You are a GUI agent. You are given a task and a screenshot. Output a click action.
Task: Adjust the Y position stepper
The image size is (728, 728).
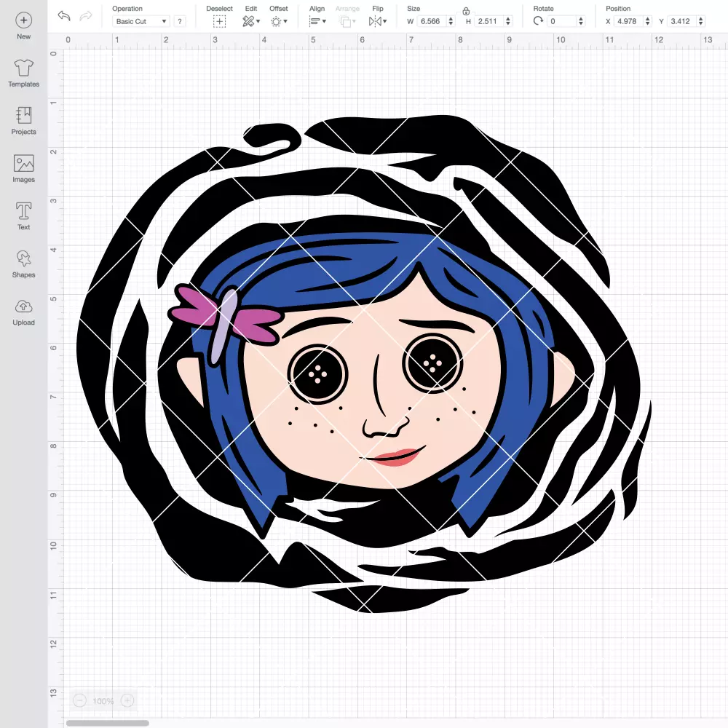[x=701, y=21]
